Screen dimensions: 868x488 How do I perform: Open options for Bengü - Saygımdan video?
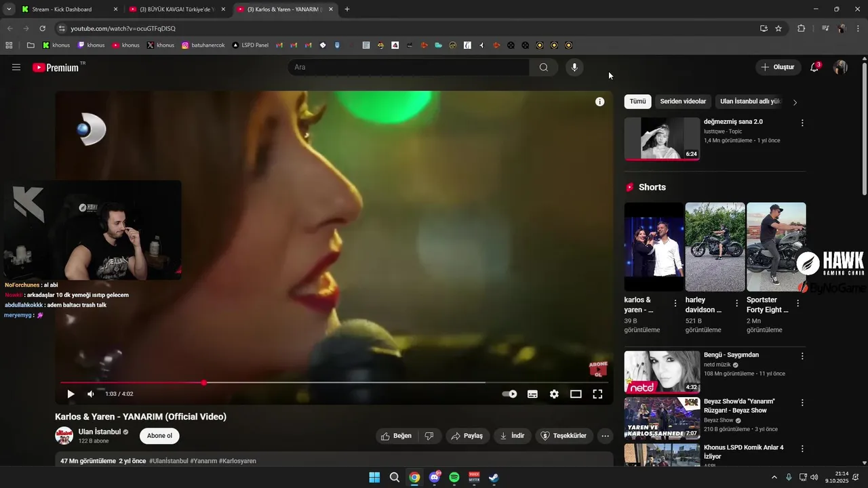tap(802, 357)
